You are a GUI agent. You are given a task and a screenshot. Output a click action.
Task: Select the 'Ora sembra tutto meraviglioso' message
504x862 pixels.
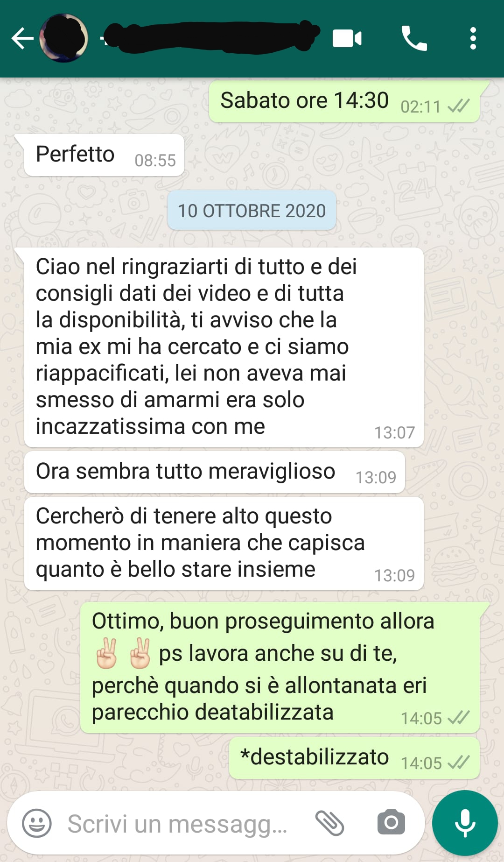[x=215, y=472]
